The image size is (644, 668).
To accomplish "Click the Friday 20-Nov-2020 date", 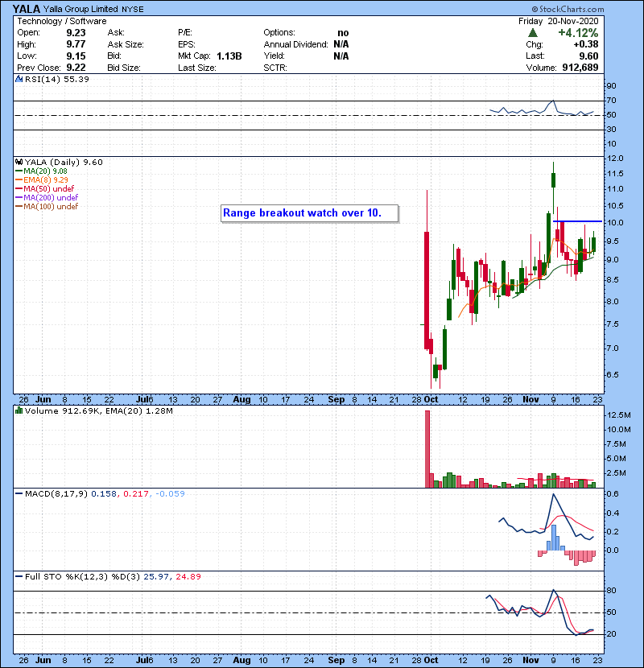I will point(559,21).
